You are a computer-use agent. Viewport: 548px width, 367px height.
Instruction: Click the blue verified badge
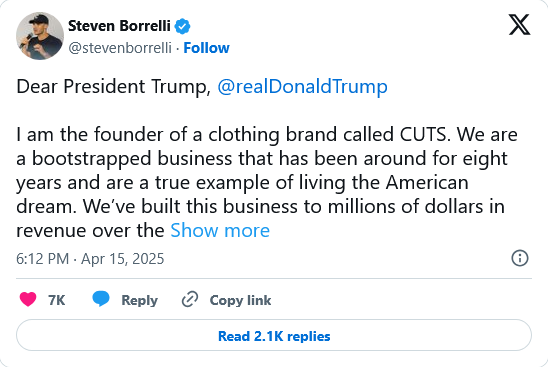click(x=182, y=26)
